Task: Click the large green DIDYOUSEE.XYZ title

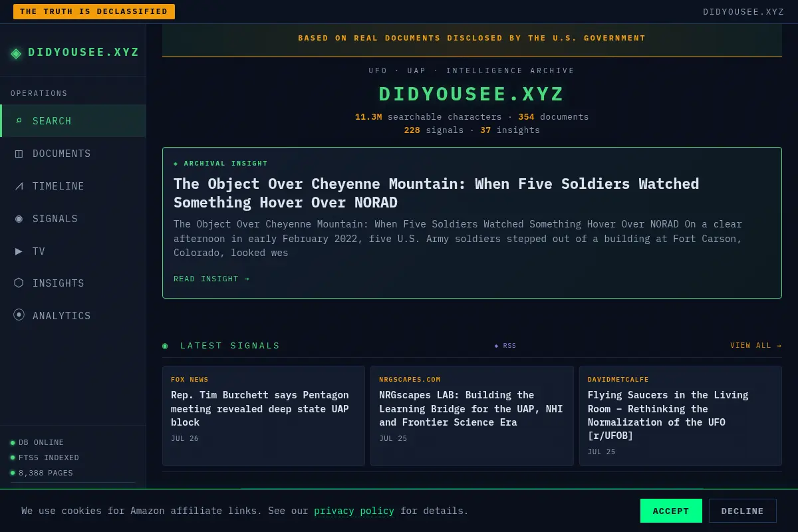Action: (472, 94)
